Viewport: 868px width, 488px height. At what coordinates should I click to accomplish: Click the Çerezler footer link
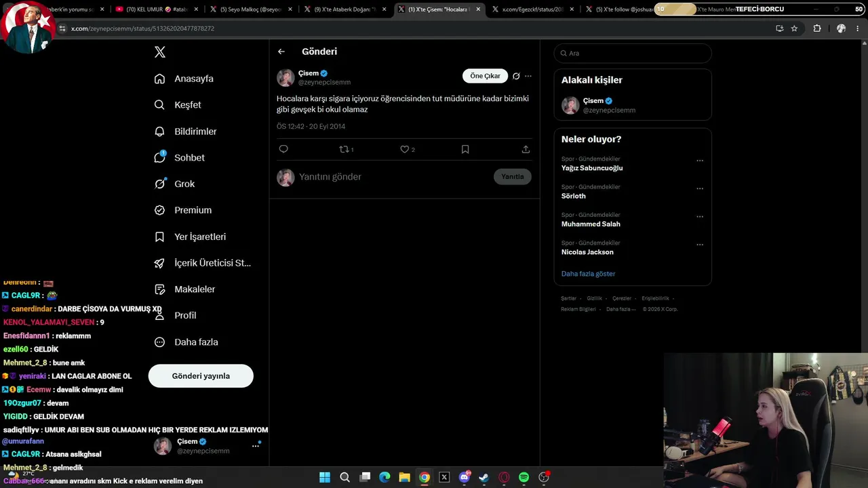tap(622, 298)
